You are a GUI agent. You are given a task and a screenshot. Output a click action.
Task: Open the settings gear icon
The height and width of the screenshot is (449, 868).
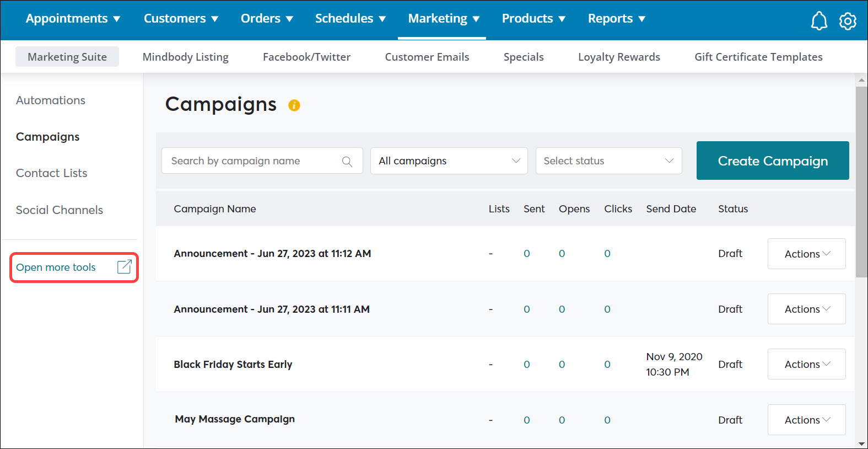point(848,21)
